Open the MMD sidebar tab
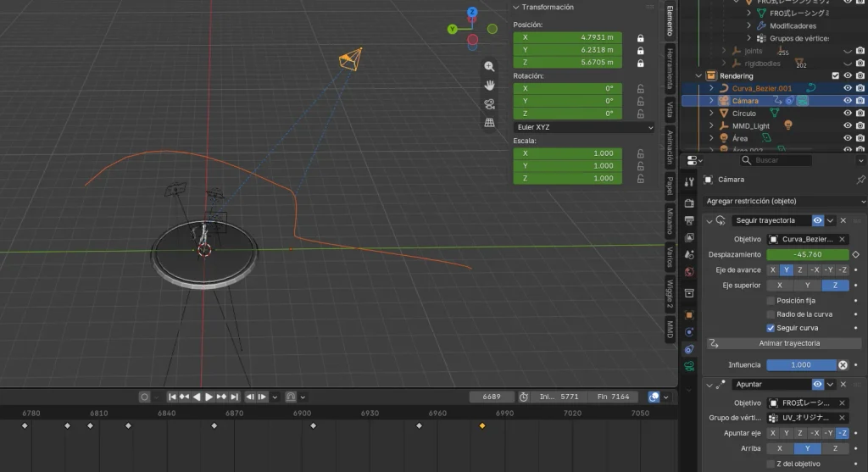The width and height of the screenshot is (868, 472). tap(670, 330)
